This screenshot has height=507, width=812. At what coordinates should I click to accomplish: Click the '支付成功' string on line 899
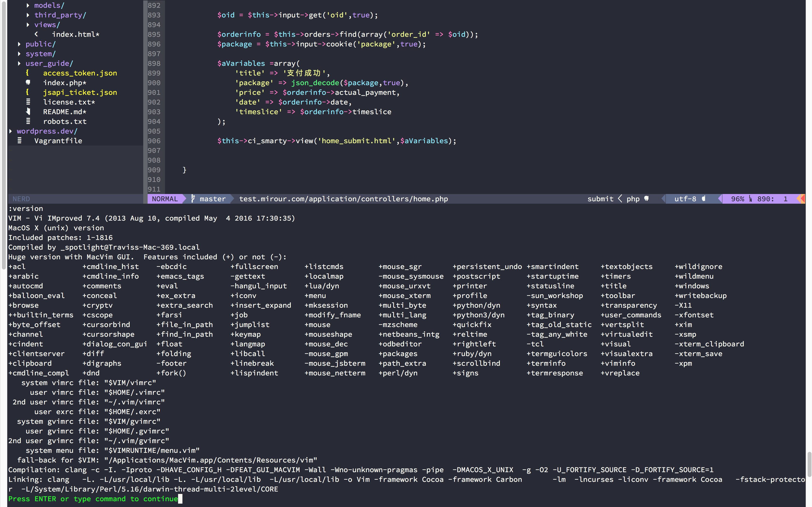click(x=304, y=73)
